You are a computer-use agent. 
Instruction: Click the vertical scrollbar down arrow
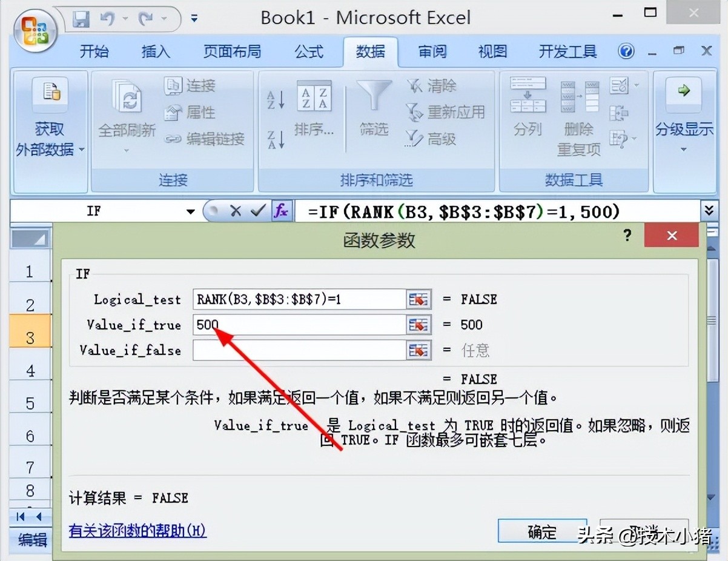point(712,497)
